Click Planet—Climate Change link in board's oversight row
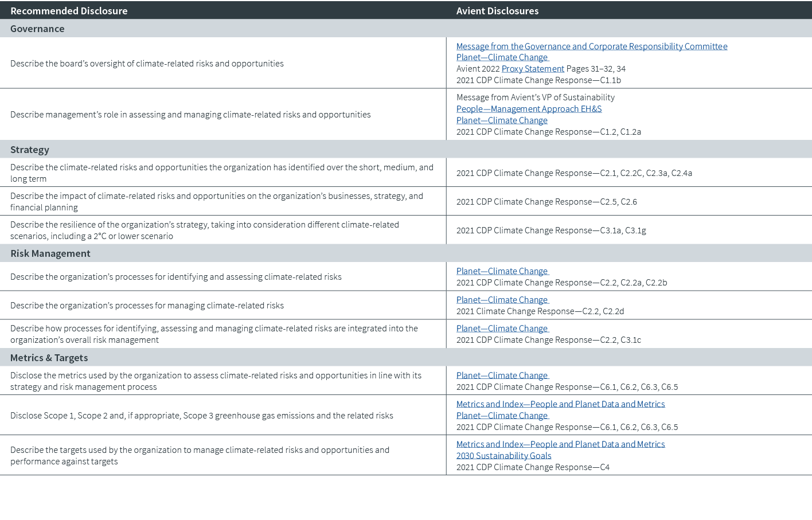Viewport: 812px width, 520px height. point(502,57)
